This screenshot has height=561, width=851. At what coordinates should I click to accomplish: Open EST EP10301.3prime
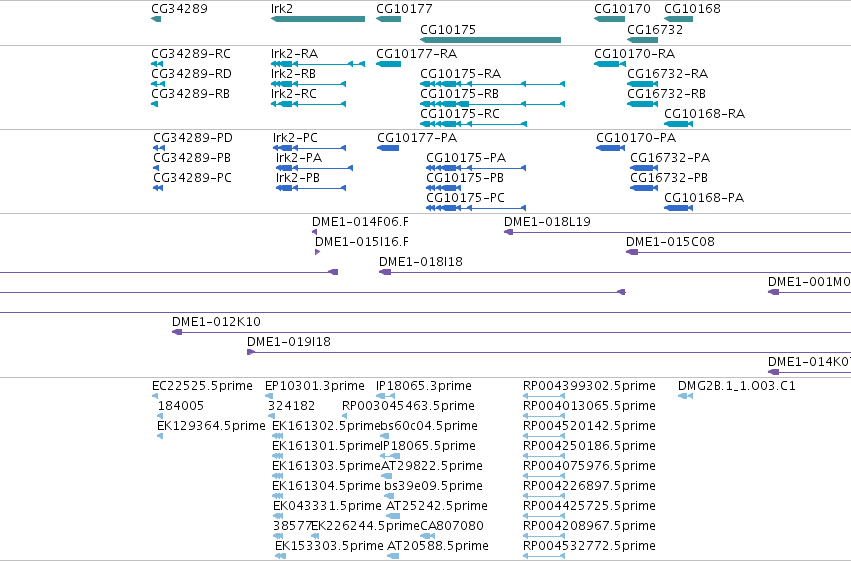point(314,386)
